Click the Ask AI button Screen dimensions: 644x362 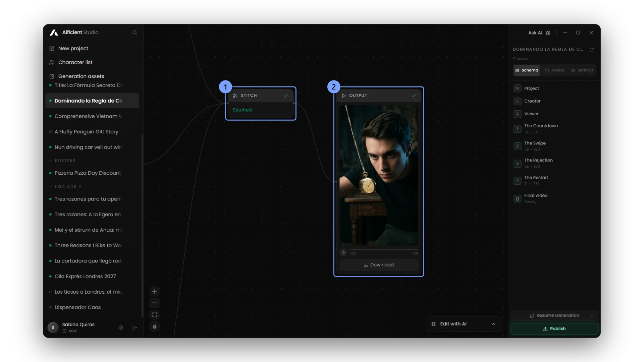539,33
